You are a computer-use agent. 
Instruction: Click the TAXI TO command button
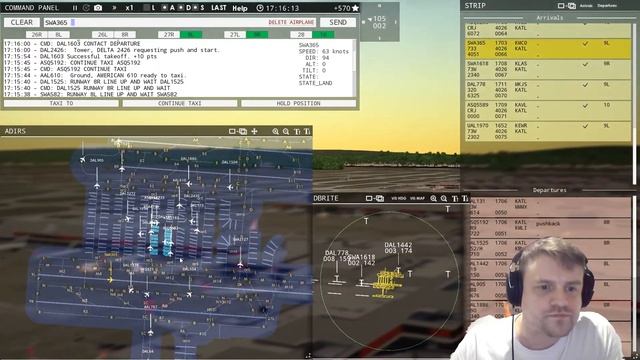(61, 103)
